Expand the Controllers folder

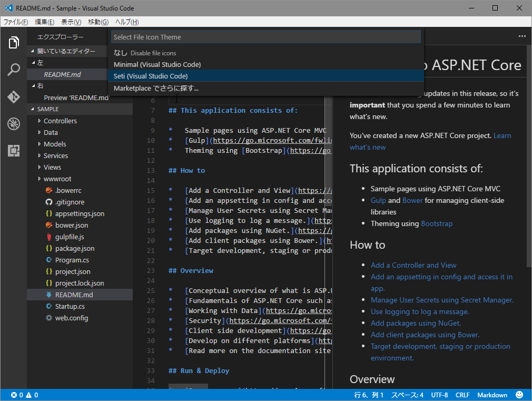click(60, 121)
